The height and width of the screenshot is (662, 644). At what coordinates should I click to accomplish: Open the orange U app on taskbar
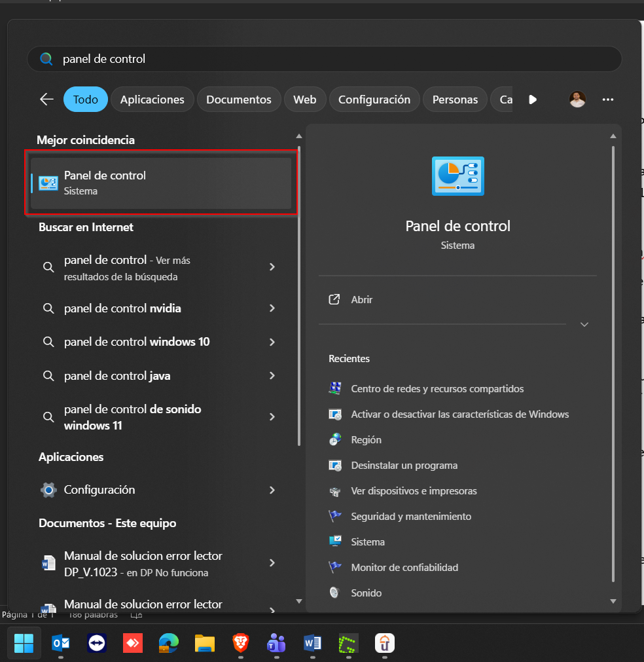coord(384,644)
